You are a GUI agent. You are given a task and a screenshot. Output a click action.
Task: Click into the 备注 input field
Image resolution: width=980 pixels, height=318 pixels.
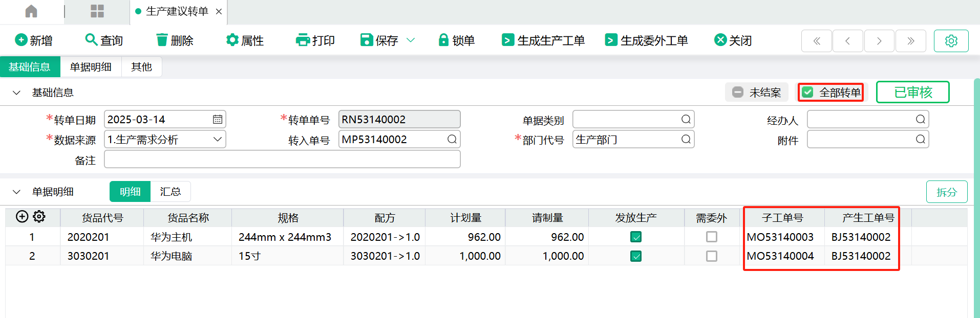coord(282,160)
